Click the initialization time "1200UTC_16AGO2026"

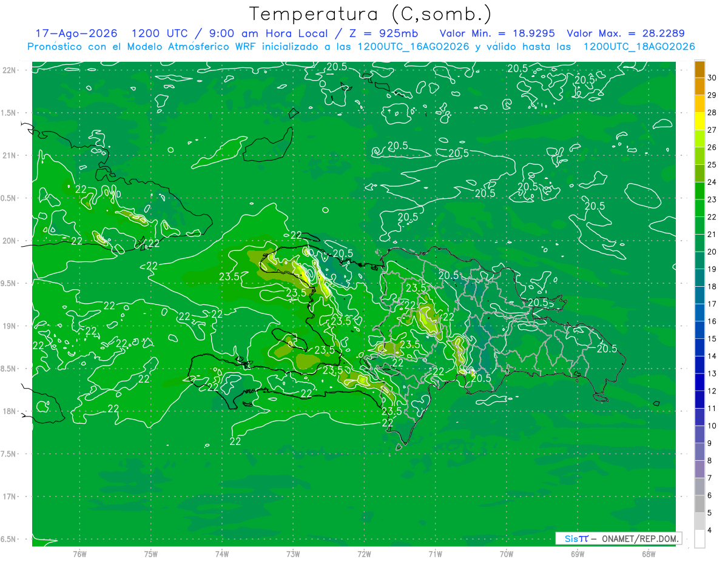point(413,47)
